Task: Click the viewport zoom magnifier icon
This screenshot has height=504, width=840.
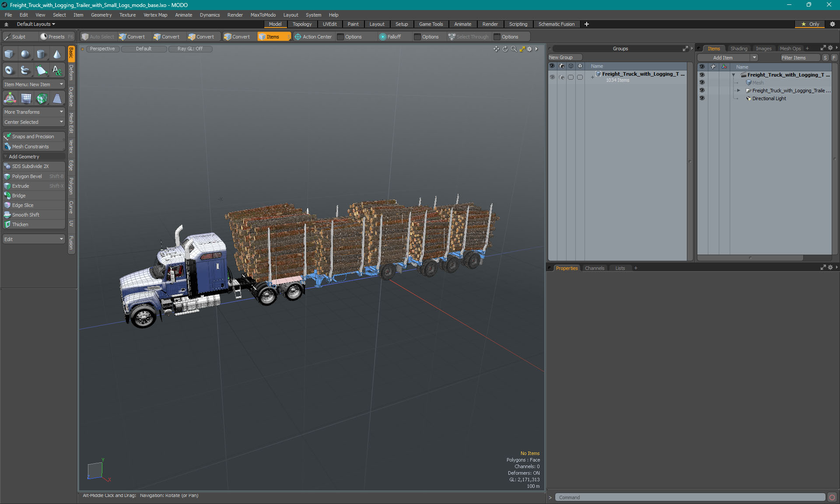Action: [514, 49]
